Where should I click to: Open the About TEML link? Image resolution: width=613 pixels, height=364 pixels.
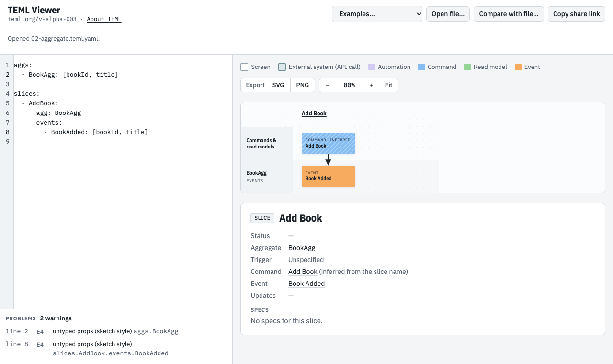click(x=104, y=19)
